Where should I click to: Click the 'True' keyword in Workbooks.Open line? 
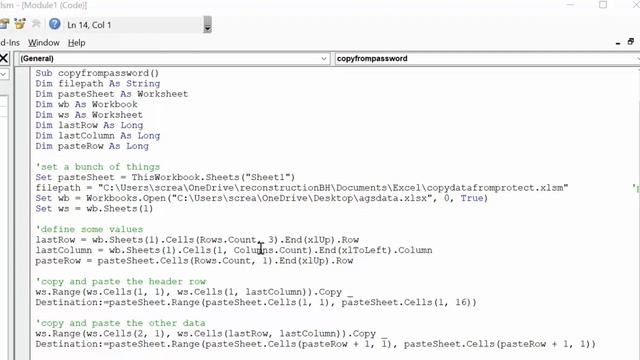pos(472,198)
